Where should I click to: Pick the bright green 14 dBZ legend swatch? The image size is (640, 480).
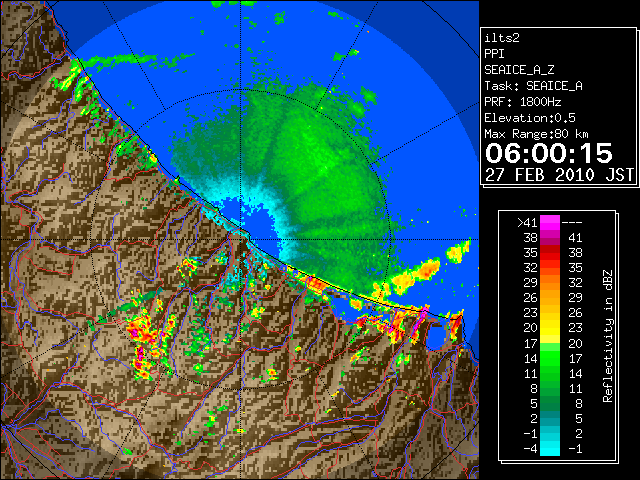point(550,358)
